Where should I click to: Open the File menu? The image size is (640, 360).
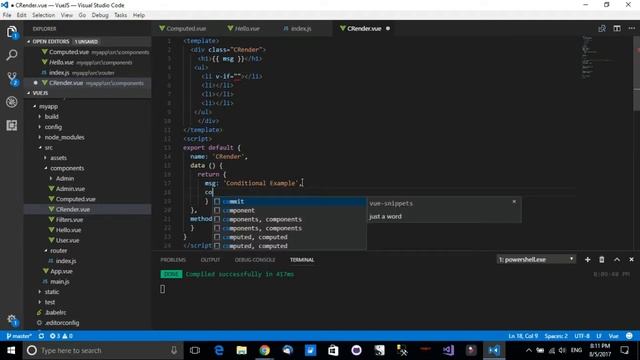point(7,15)
